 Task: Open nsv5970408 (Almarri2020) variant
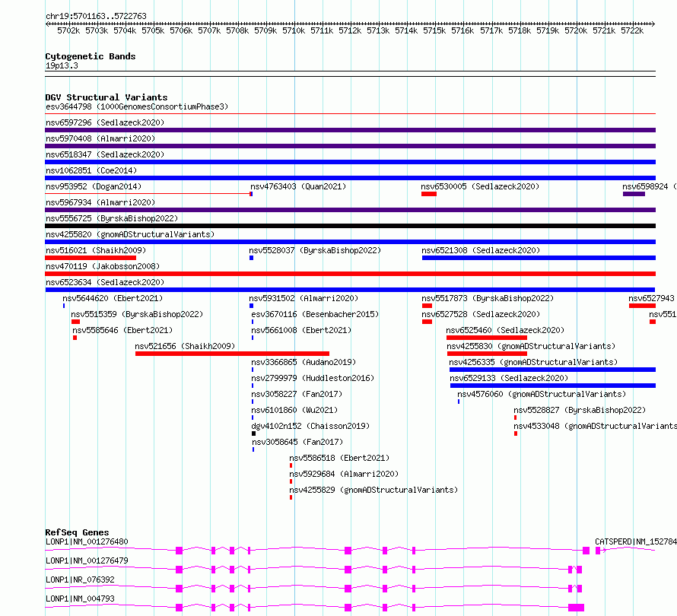click(100, 138)
